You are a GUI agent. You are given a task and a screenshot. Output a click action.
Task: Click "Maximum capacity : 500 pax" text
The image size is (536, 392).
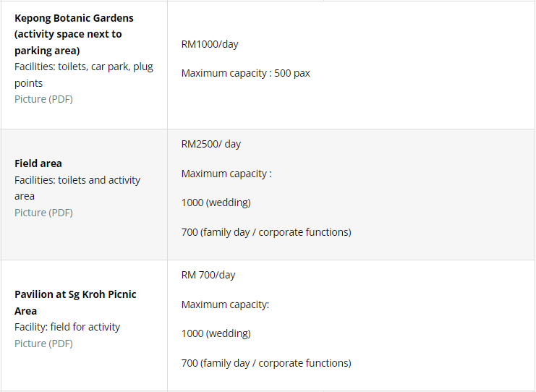(x=246, y=73)
